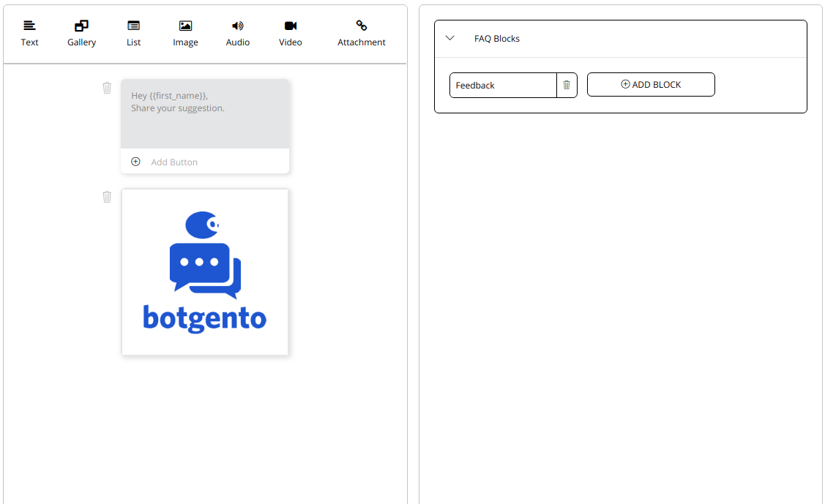The height and width of the screenshot is (504, 825).
Task: Add an Attachment card
Action: (x=362, y=34)
